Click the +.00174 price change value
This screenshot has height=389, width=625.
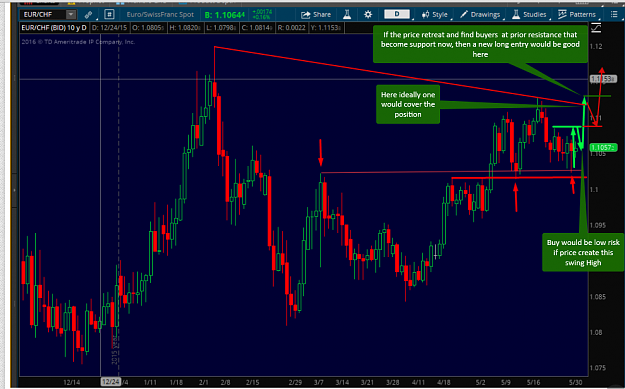click(x=261, y=12)
